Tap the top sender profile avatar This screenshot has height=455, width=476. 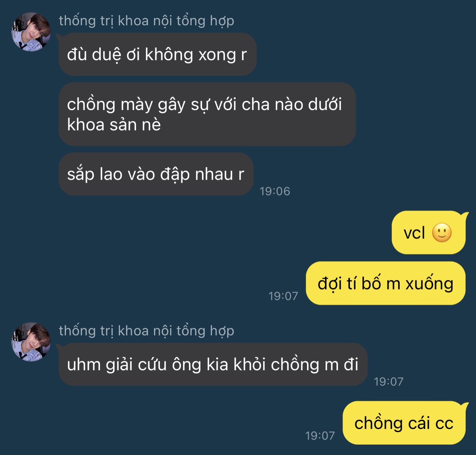click(31, 32)
